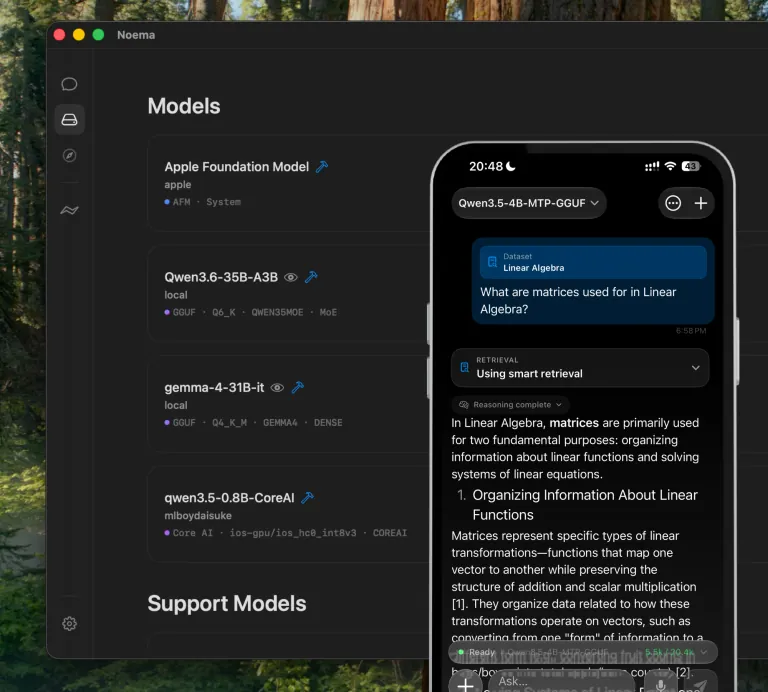
Task: Tap the send arrow icon on phone
Action: [x=699, y=686]
